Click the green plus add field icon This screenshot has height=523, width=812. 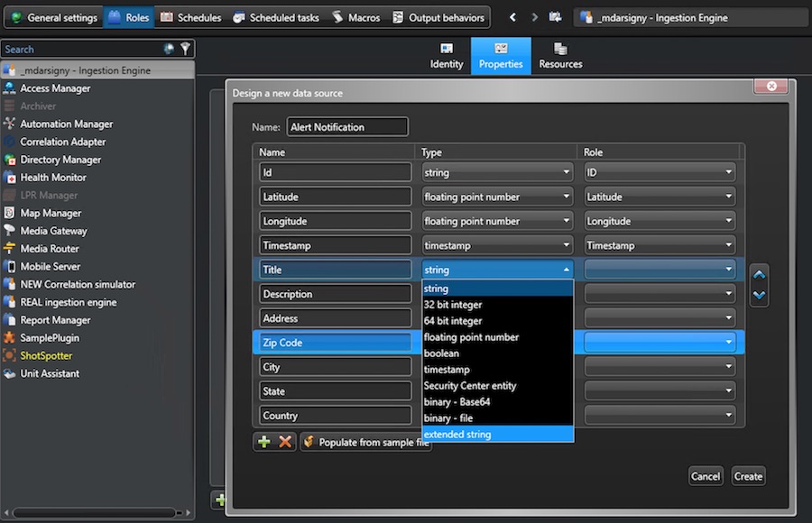[x=264, y=442]
